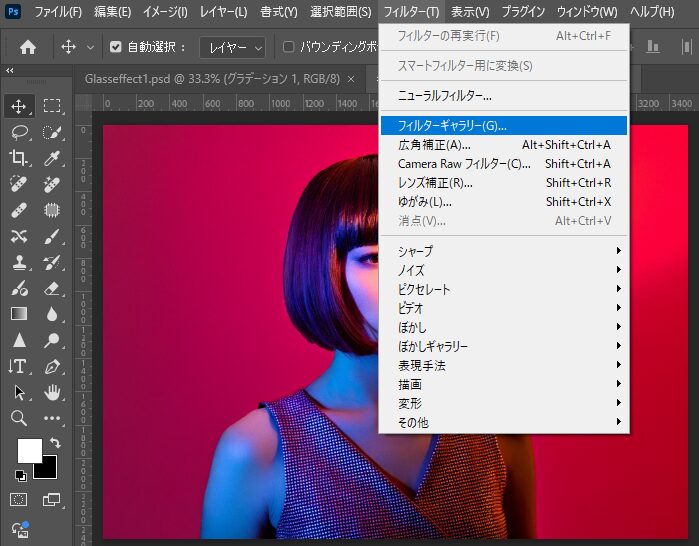Image resolution: width=699 pixels, height=546 pixels.
Task: Open the イメージ(I) menu
Action: [165, 12]
